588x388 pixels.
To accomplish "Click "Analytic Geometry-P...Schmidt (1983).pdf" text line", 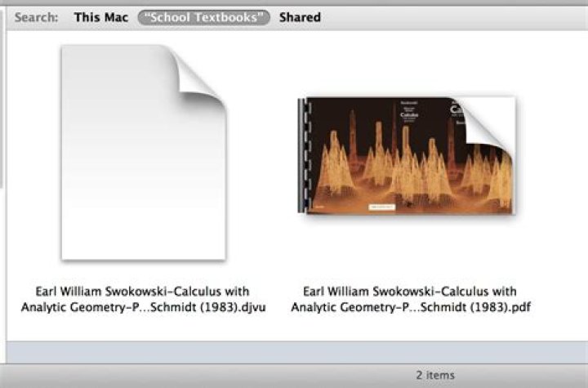I will coord(411,307).
